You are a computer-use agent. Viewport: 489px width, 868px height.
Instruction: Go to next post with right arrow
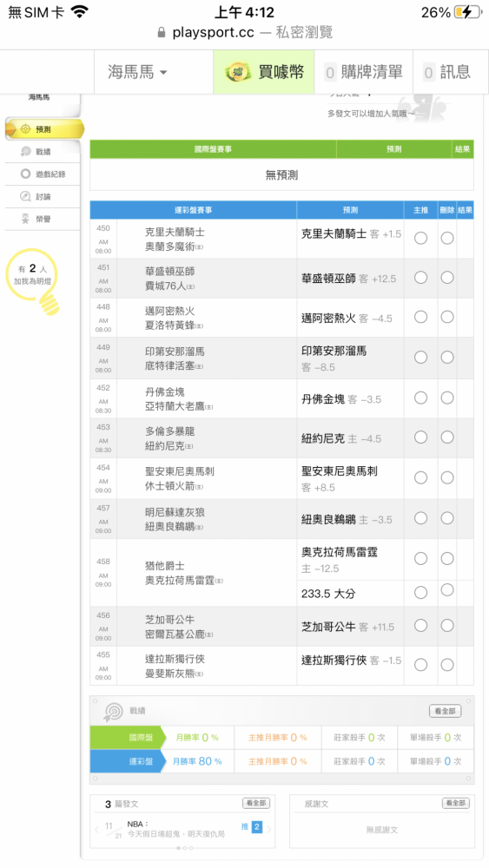click(269, 829)
